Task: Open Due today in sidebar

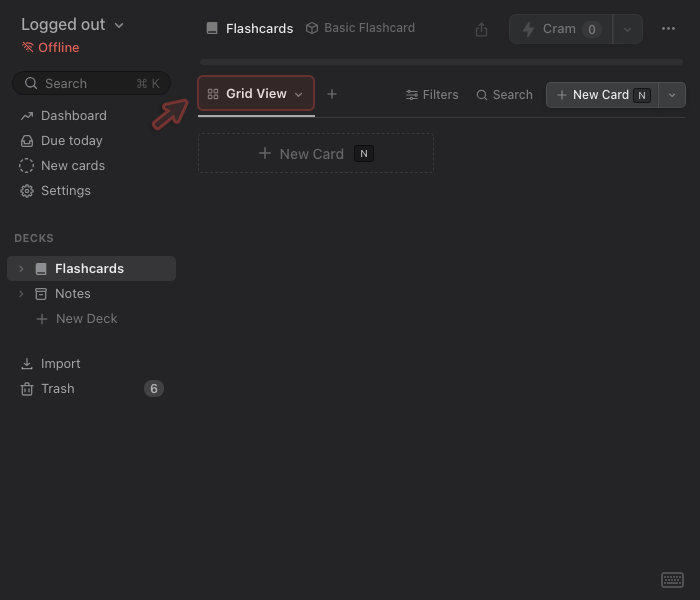Action: tap(71, 141)
